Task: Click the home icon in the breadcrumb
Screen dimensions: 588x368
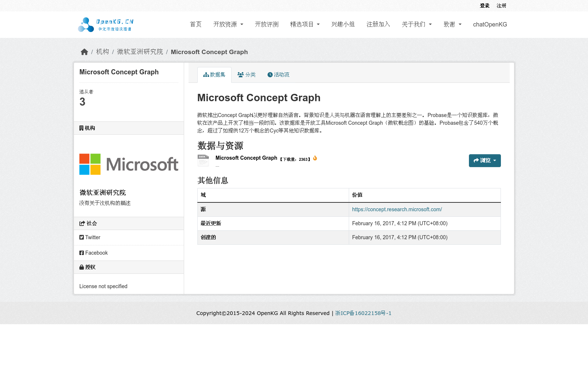Action: pyautogui.click(x=84, y=52)
